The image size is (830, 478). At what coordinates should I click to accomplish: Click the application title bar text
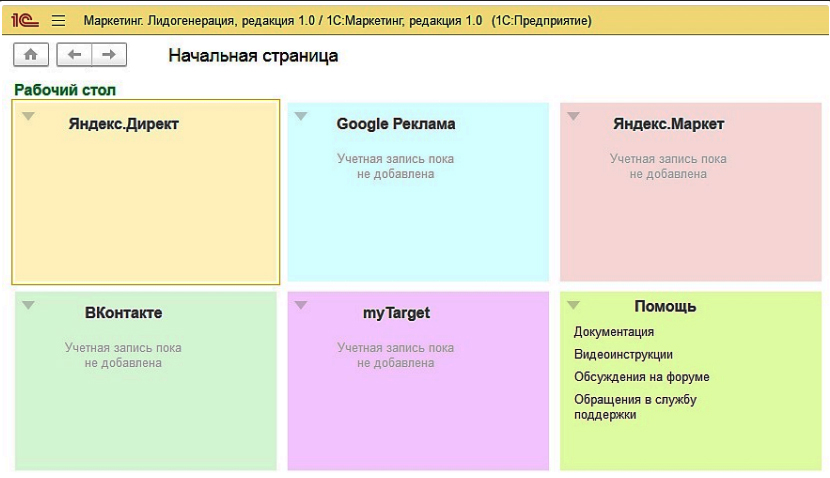tap(337, 21)
